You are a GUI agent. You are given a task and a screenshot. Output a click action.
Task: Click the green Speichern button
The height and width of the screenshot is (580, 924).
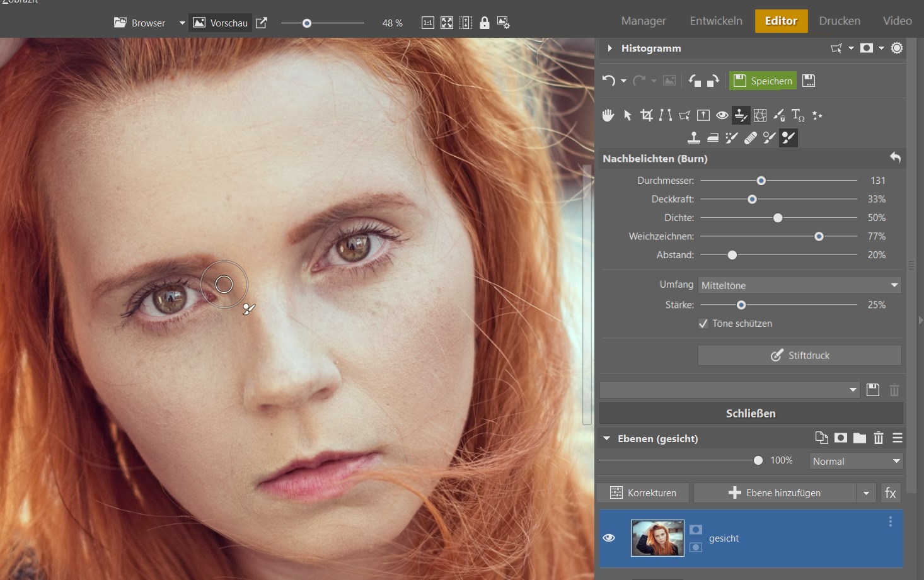(x=763, y=81)
